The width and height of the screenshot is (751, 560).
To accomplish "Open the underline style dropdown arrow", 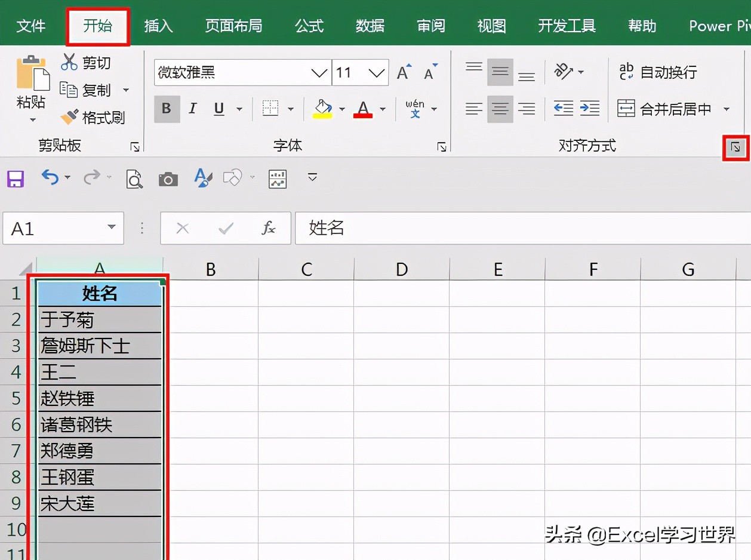I will [x=239, y=109].
